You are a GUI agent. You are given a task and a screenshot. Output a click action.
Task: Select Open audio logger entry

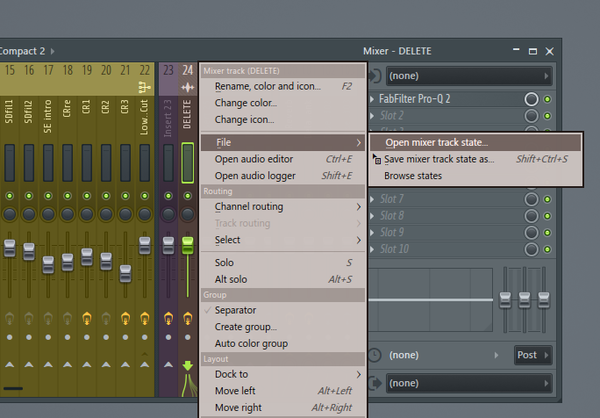(x=283, y=176)
